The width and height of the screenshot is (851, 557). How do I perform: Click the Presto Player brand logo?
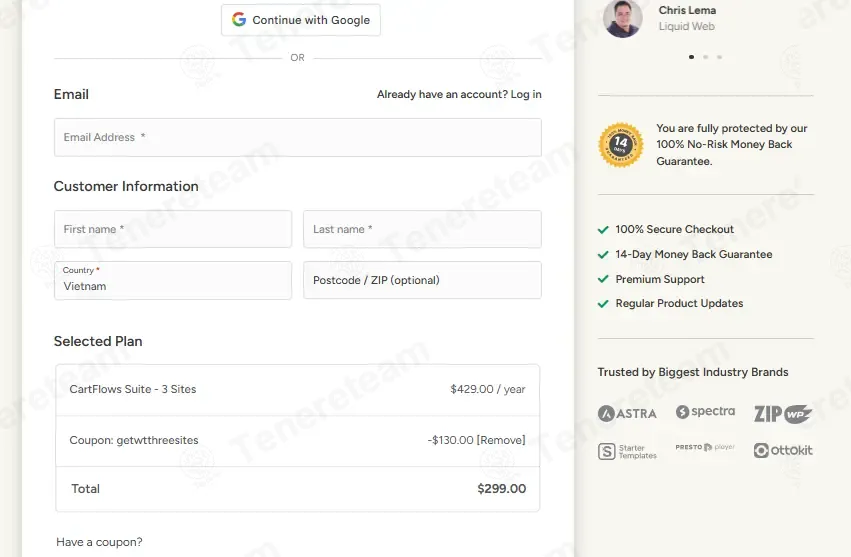[x=705, y=447]
